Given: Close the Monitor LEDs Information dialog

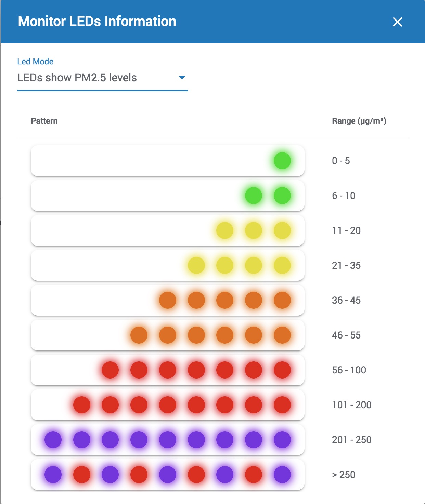Looking at the screenshot, I should coord(397,22).
